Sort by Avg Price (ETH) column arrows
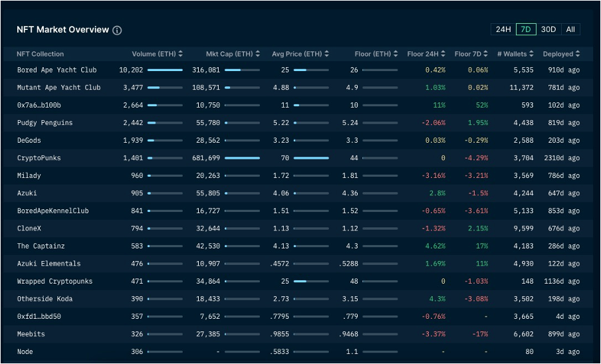The height and width of the screenshot is (364, 601). pos(326,54)
